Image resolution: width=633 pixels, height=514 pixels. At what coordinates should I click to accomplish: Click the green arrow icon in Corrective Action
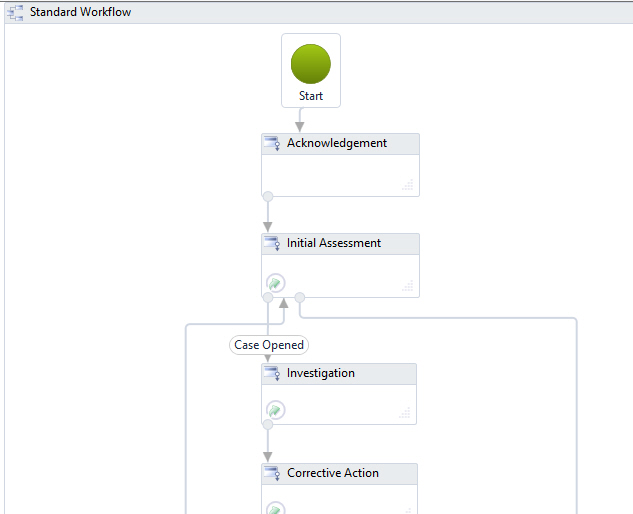pyautogui.click(x=276, y=508)
